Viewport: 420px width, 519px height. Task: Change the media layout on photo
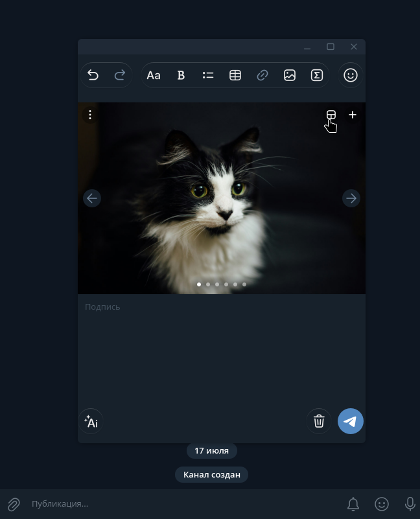[331, 115]
